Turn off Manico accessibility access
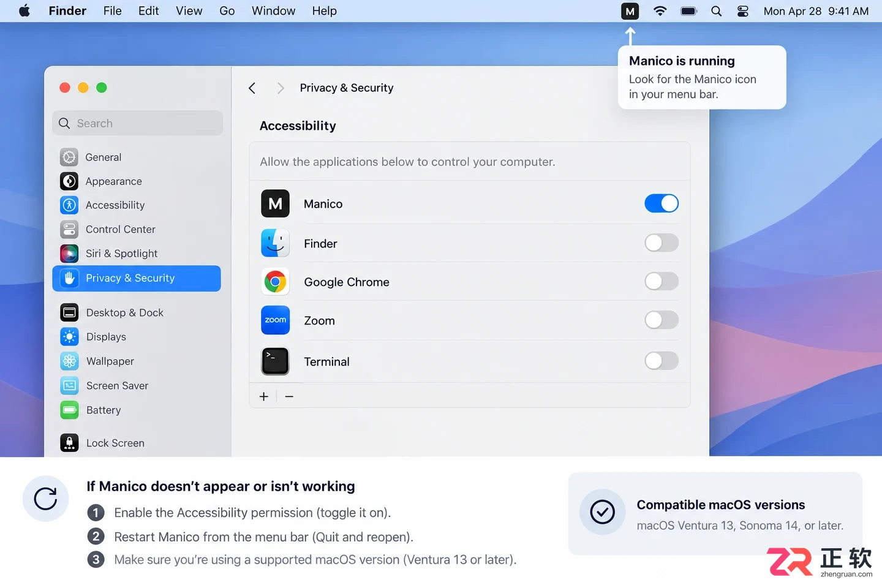 661,203
